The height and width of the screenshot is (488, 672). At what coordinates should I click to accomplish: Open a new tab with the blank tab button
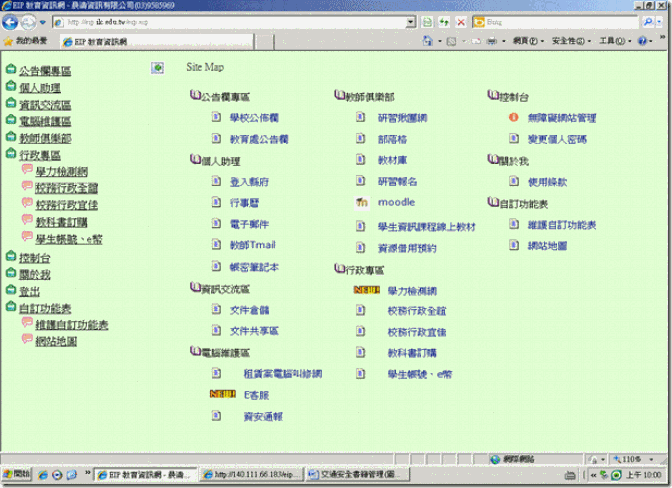264,42
